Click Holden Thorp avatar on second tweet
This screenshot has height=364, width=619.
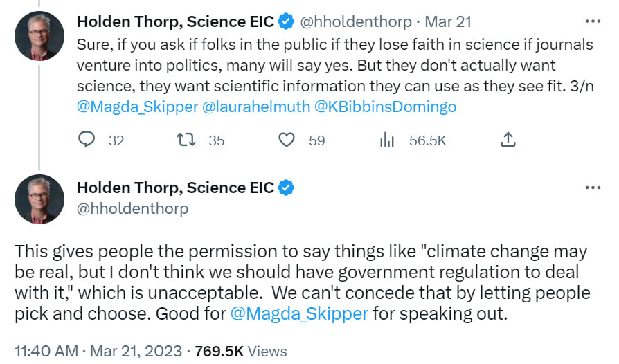[x=39, y=199]
